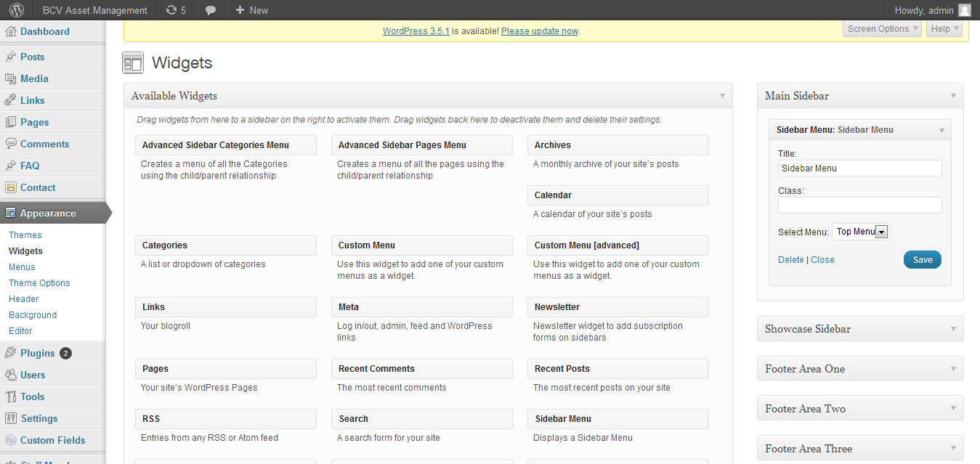
Task: Open Themes under Appearance
Action: [25, 235]
